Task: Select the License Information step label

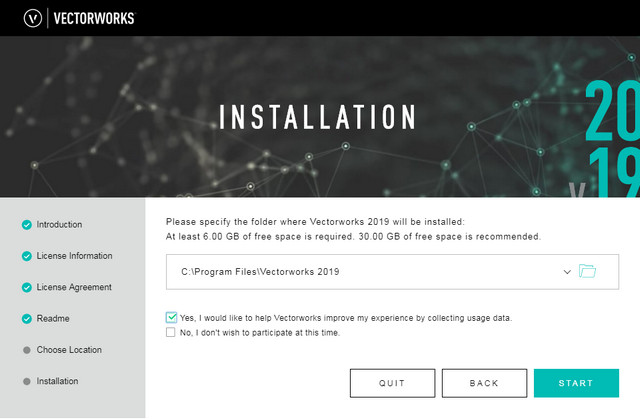Action: click(x=74, y=256)
